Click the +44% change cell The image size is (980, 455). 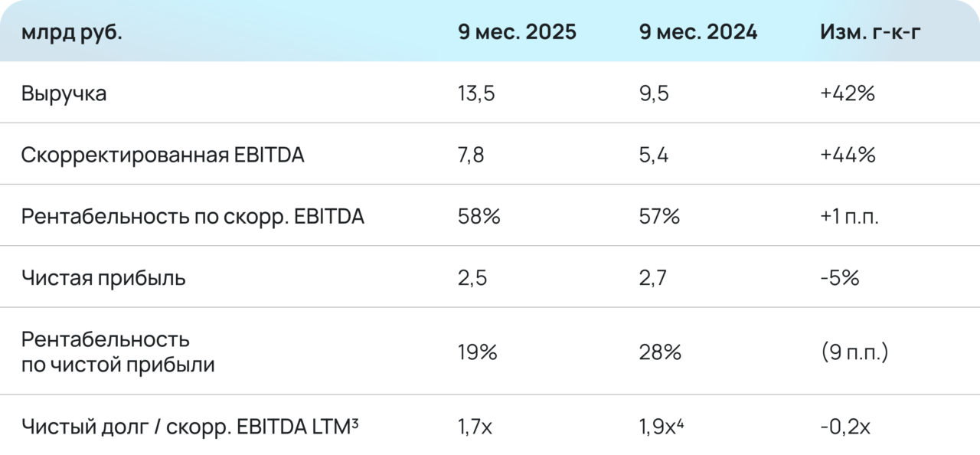(847, 155)
